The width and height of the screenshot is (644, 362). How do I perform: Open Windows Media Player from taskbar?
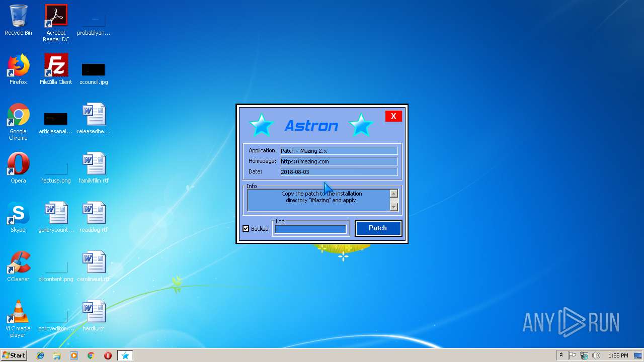click(74, 355)
